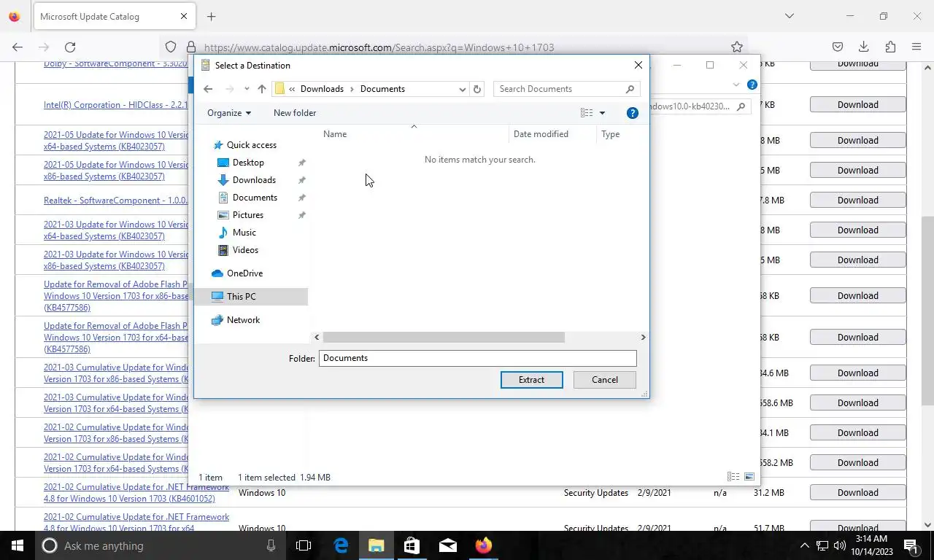934x560 pixels.
Task: Open Realtek SoftwareComponent link
Action: [115, 201]
